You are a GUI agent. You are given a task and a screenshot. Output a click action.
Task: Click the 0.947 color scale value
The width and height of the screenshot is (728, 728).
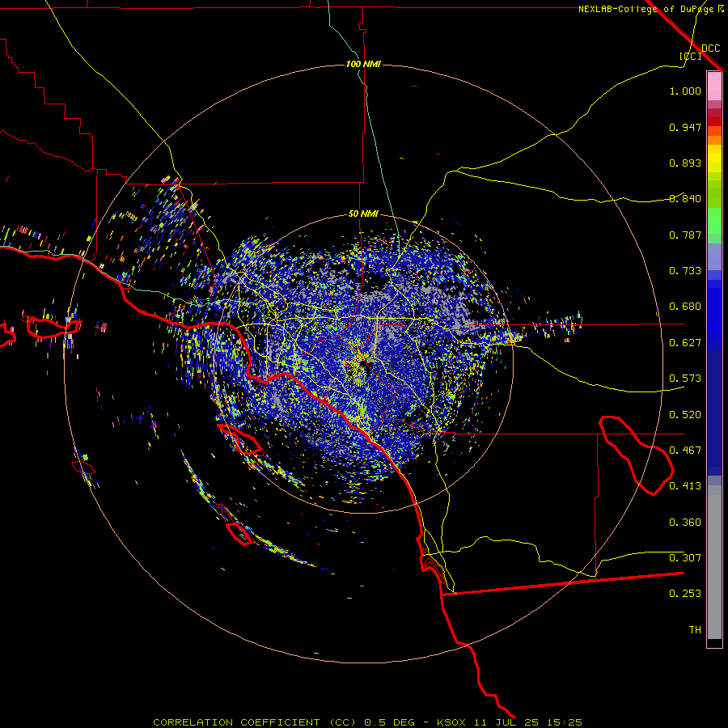pos(685,127)
